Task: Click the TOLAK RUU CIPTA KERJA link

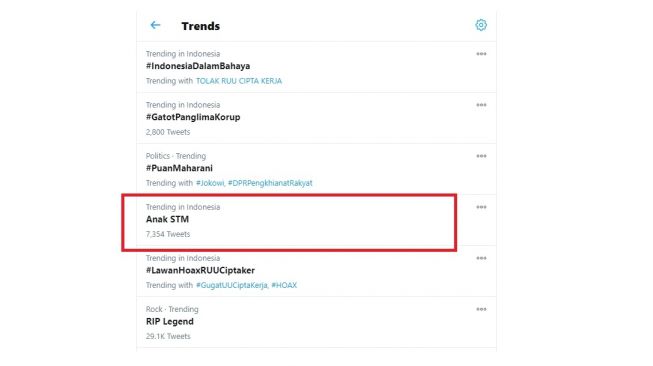Action: pyautogui.click(x=239, y=81)
